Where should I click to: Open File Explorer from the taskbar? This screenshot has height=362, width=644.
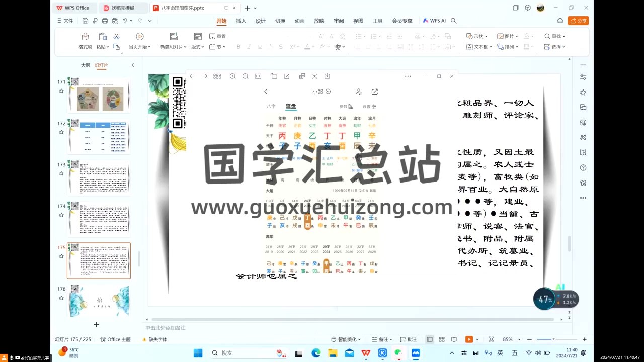coord(332,353)
